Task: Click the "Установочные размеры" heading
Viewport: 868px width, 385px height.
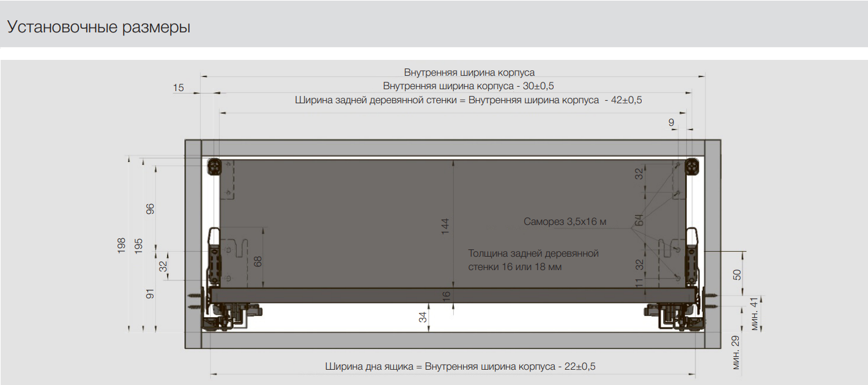Action: pyautogui.click(x=98, y=28)
